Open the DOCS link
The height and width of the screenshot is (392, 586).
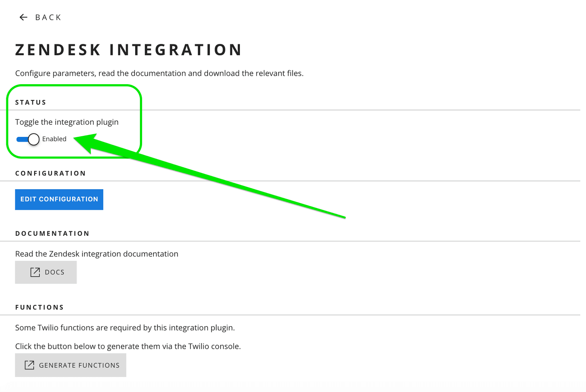click(45, 272)
